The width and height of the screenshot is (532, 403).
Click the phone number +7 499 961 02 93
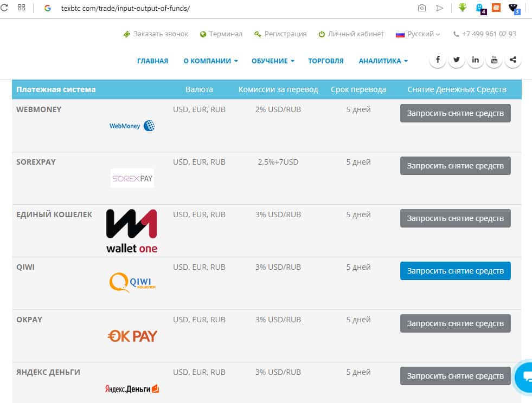[489, 34]
